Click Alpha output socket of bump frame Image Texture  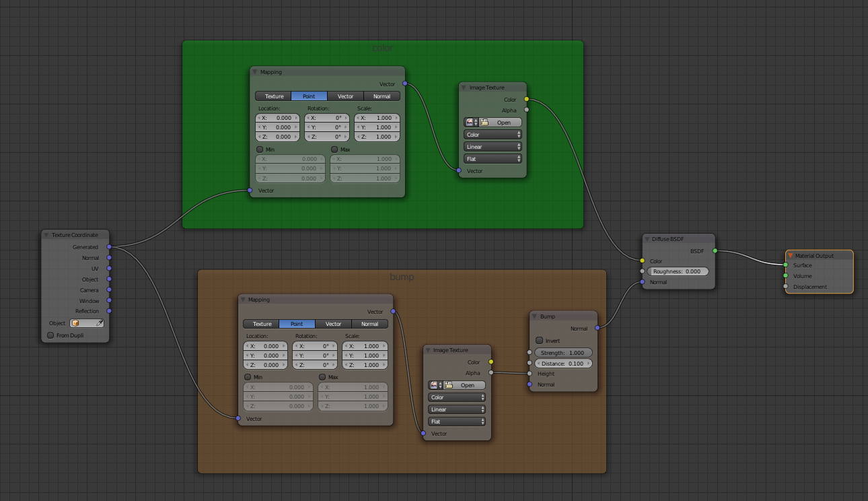[x=491, y=372]
